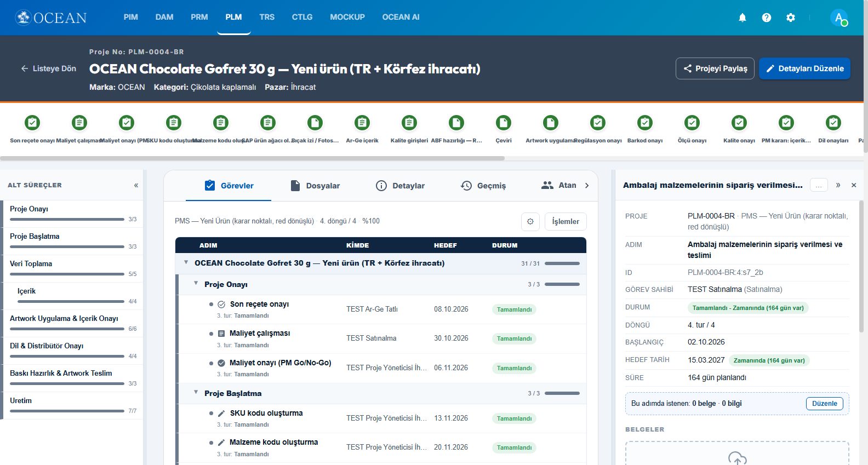Select the Son reçete onayı step icon
Screen dimensions: 868x465
pos(32,123)
